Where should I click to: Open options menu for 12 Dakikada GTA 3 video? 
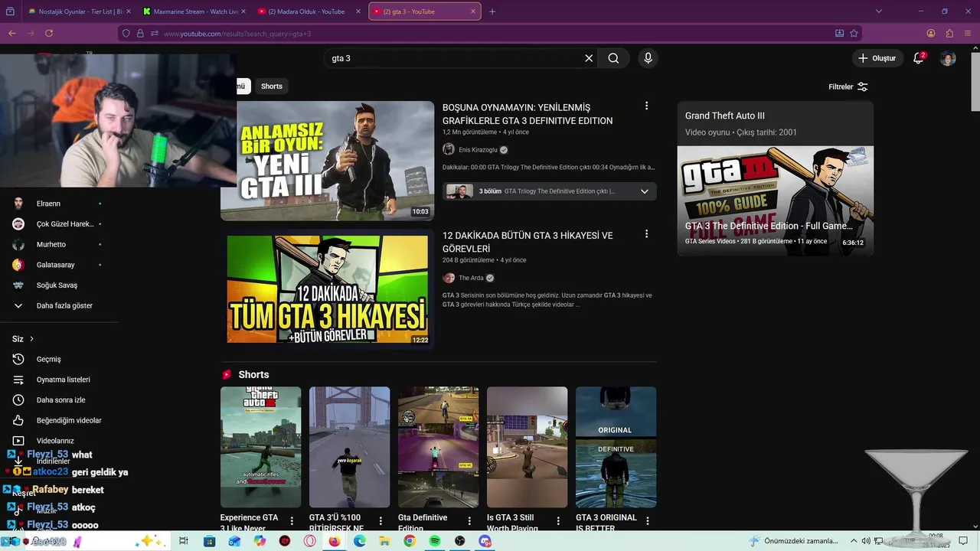646,234
